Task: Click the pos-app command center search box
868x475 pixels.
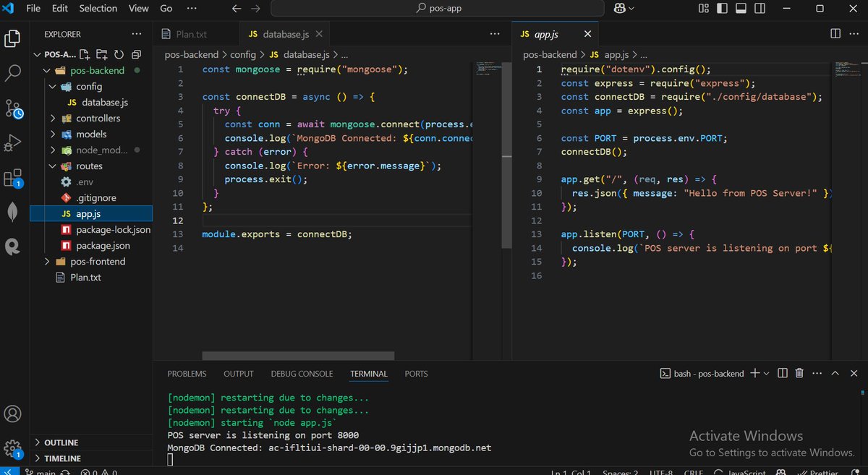Action: pyautogui.click(x=438, y=9)
